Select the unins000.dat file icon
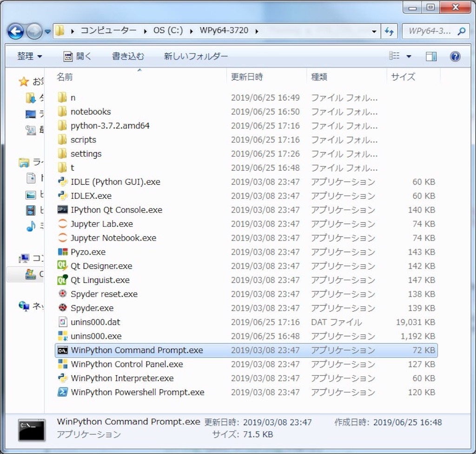476x454 pixels. tap(62, 322)
